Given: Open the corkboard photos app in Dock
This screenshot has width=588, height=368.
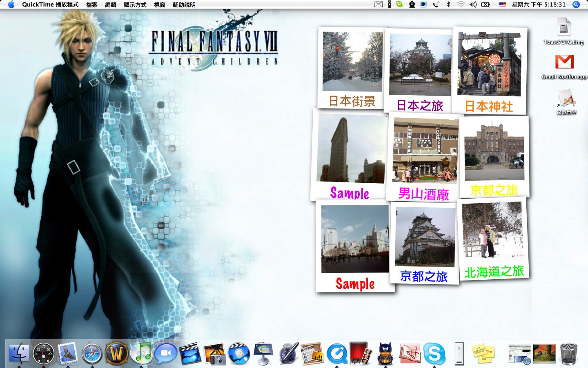Looking at the screenshot, I should (312, 353).
